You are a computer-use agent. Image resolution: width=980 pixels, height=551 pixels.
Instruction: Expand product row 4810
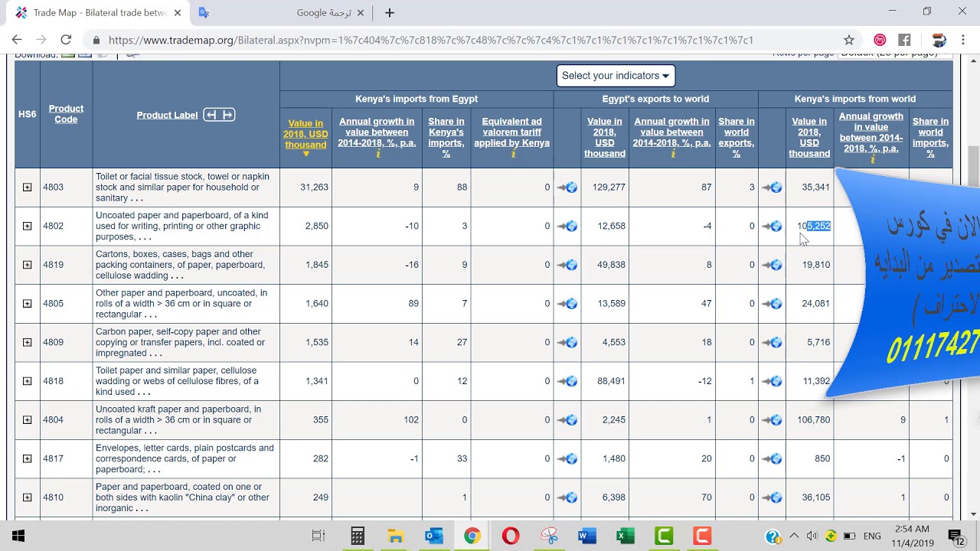[28, 497]
